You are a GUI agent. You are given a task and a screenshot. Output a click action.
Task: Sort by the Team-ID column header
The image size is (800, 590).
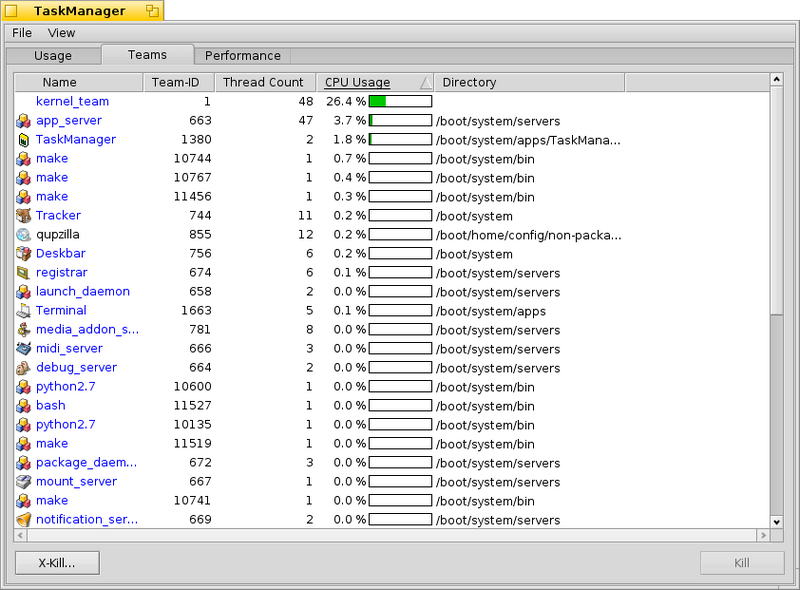point(179,82)
